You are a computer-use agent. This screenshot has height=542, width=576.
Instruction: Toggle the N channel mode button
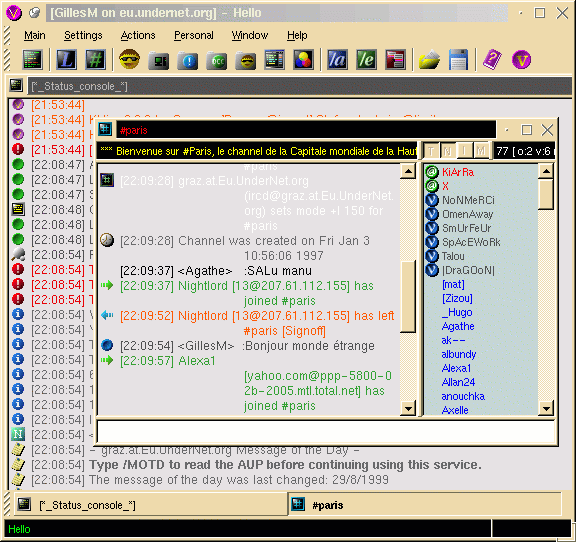tap(448, 151)
